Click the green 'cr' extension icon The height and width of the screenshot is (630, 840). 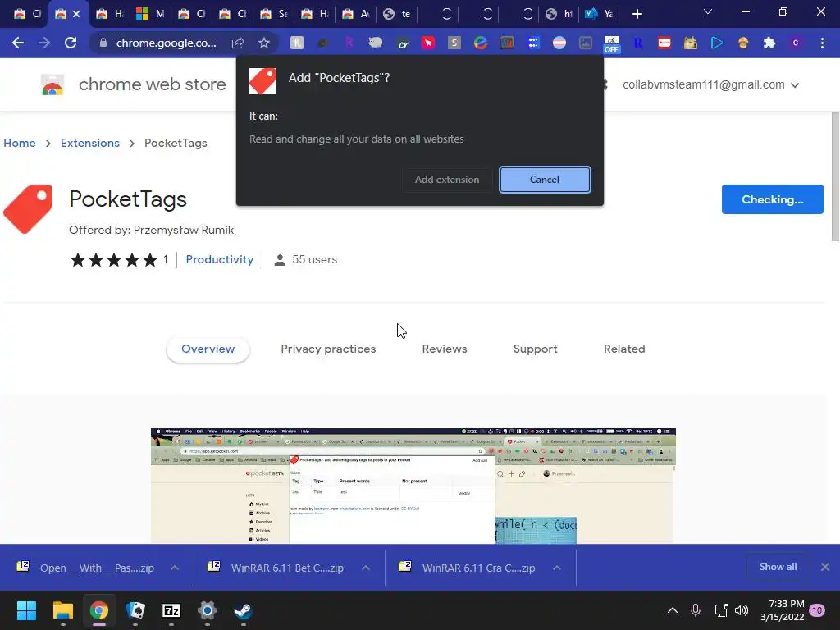point(402,43)
